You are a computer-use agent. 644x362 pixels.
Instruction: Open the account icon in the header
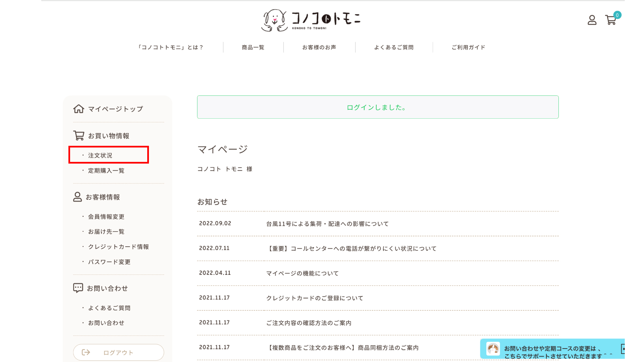(592, 20)
